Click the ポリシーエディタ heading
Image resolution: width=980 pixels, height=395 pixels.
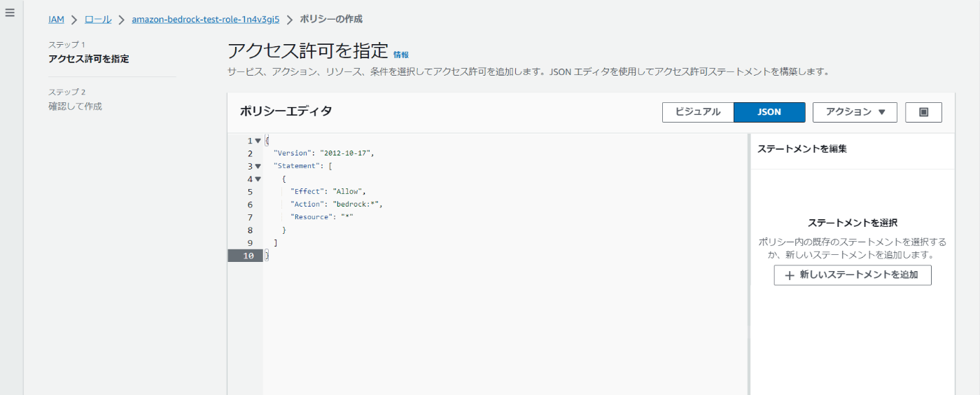(x=286, y=111)
